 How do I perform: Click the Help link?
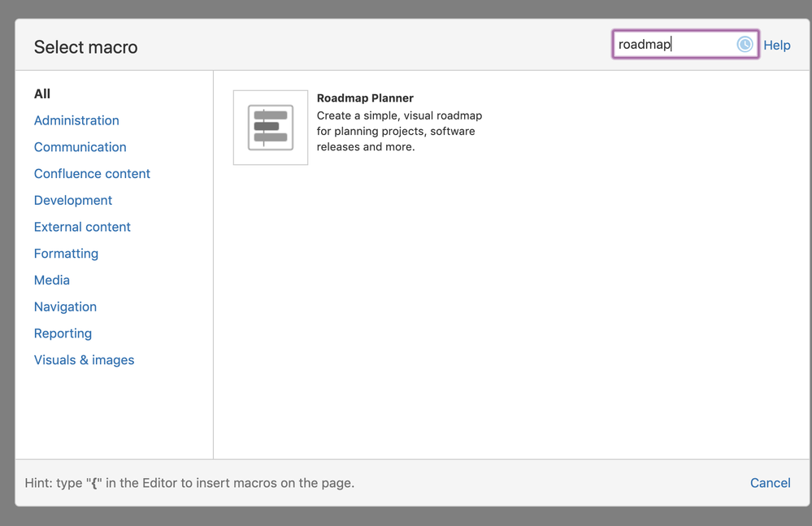click(x=777, y=45)
